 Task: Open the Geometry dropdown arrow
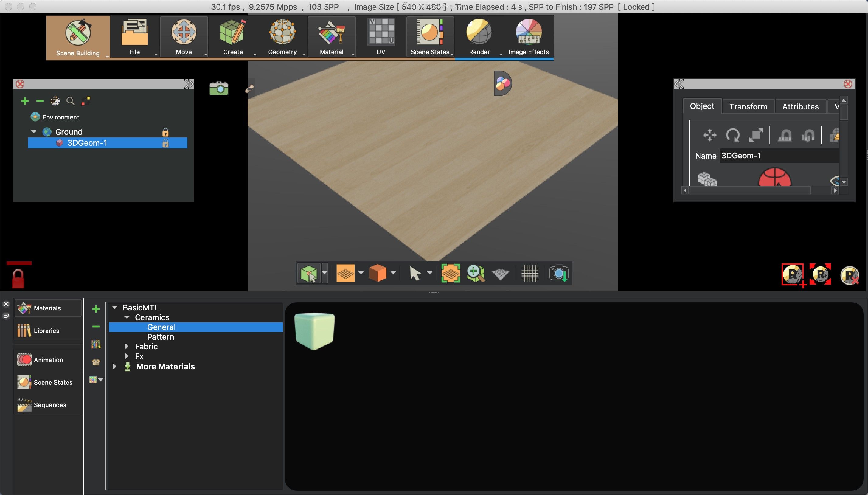click(304, 54)
